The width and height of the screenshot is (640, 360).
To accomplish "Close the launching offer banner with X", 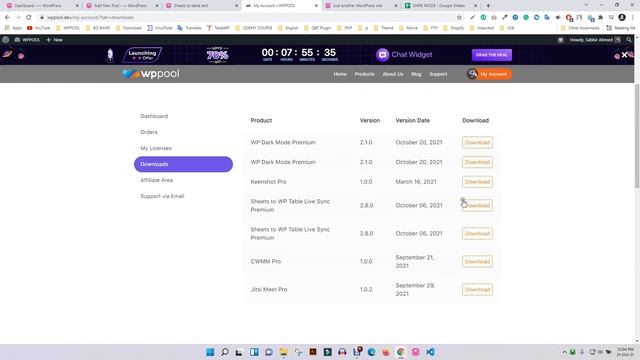I will point(624,55).
